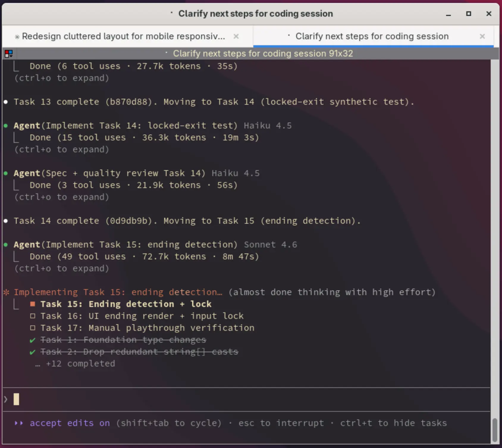Open the terminal layout grid icon

9,54
